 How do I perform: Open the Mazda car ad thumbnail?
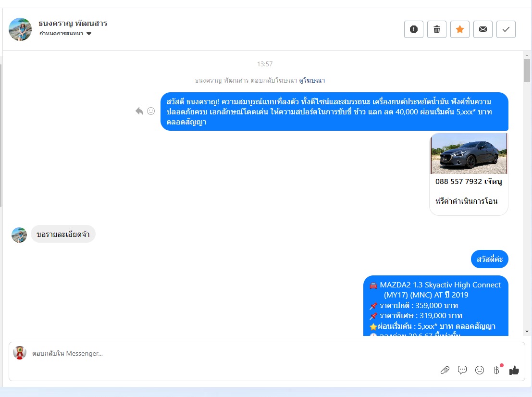[469, 153]
